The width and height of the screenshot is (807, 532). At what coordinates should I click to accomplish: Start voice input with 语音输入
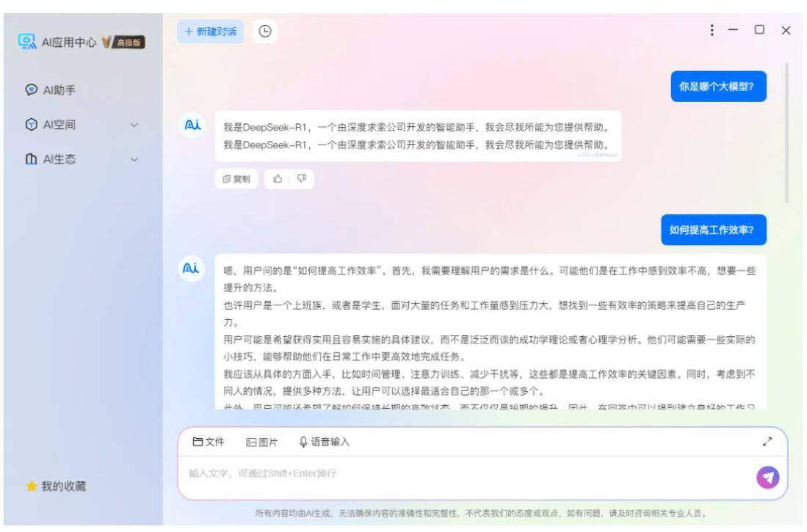pyautogui.click(x=325, y=442)
